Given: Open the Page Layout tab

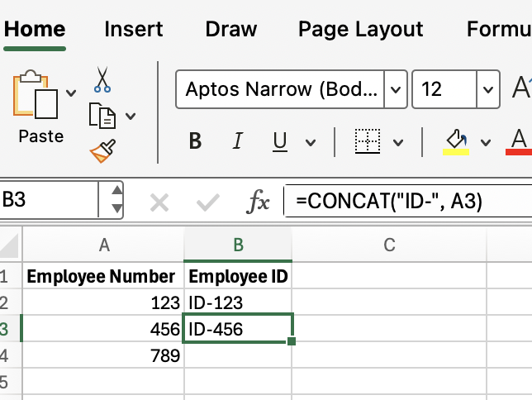Looking at the screenshot, I should (361, 29).
